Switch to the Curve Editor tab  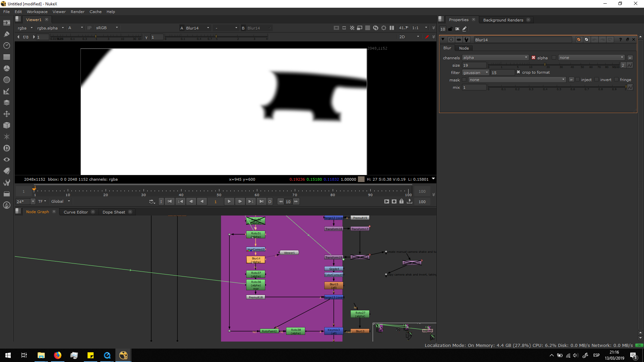click(x=76, y=212)
